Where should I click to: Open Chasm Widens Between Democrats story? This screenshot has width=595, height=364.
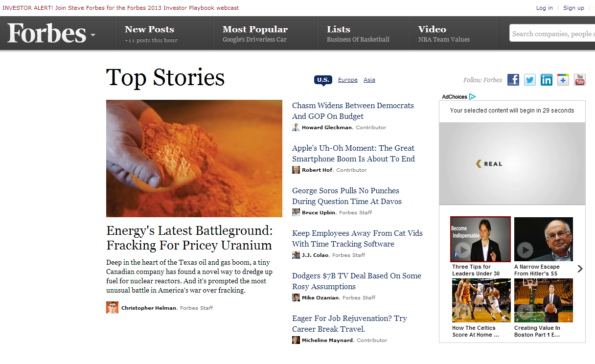pos(353,111)
